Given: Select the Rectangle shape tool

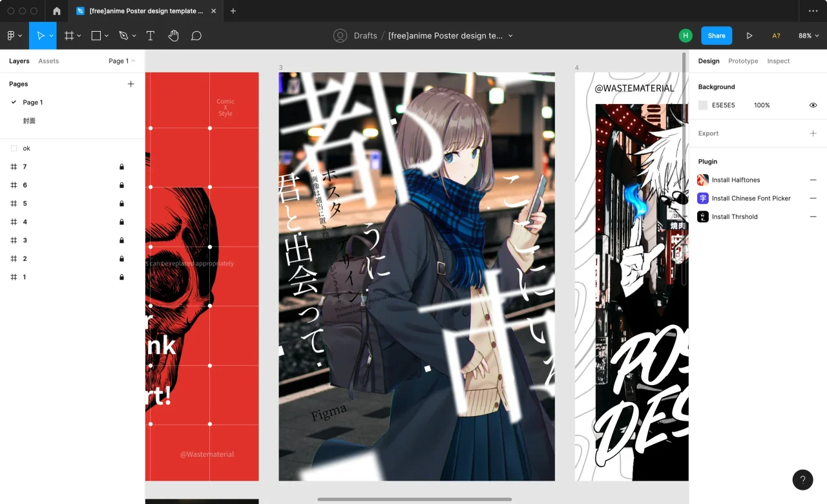Looking at the screenshot, I should coord(96,36).
